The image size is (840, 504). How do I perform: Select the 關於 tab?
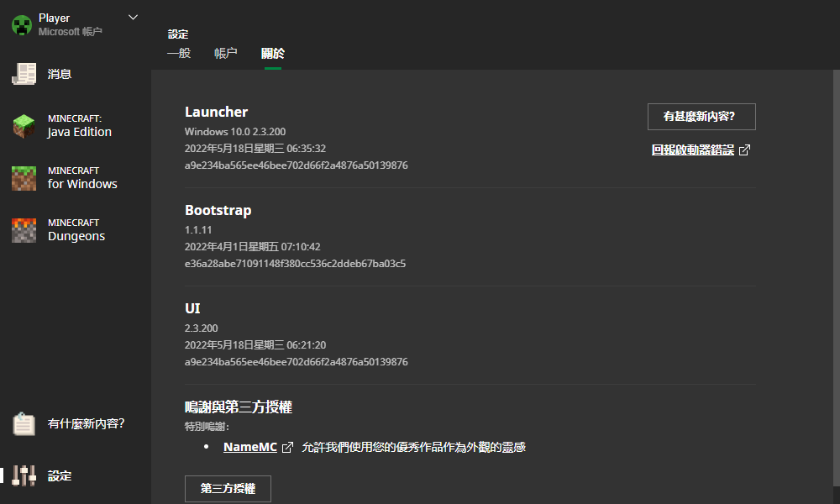[x=273, y=53]
